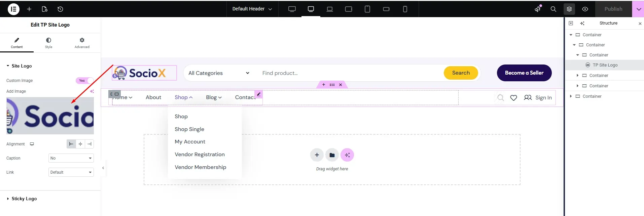Click the Add Element plus icon
This screenshot has height=216, width=644.
click(x=29, y=9)
